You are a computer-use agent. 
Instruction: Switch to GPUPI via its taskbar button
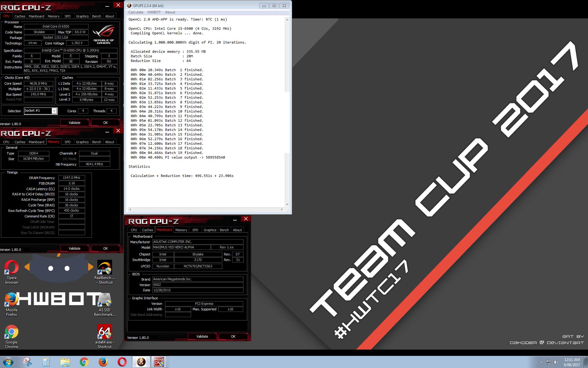point(141,362)
